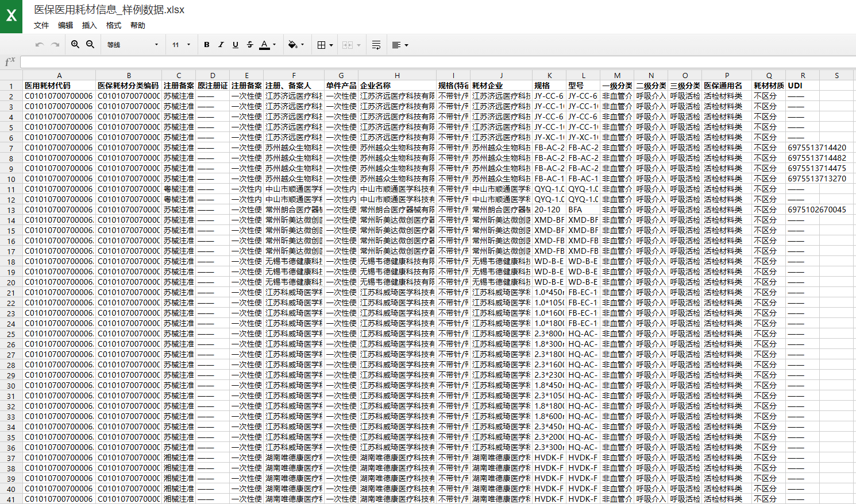Open the merge cells dropdown arrow
This screenshot has height=504, width=856.
coord(359,45)
